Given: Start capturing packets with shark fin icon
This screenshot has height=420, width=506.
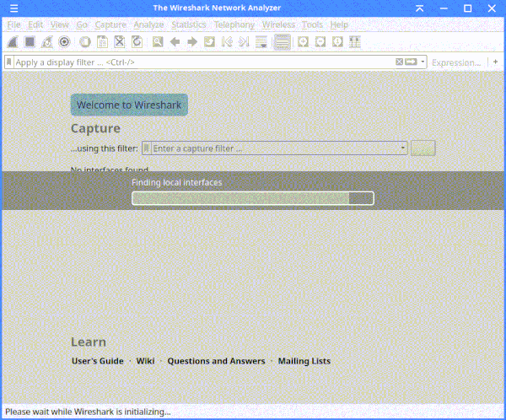Looking at the screenshot, I should coord(13,42).
